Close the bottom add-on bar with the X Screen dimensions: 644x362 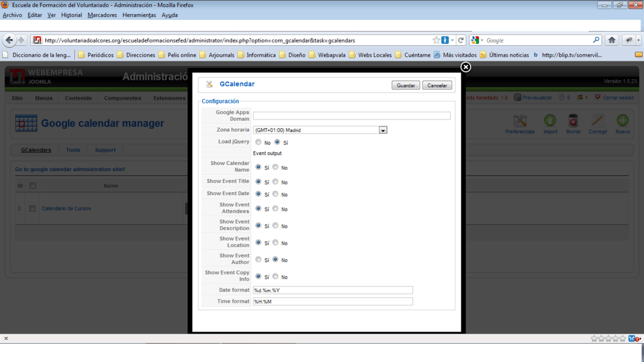[6, 339]
